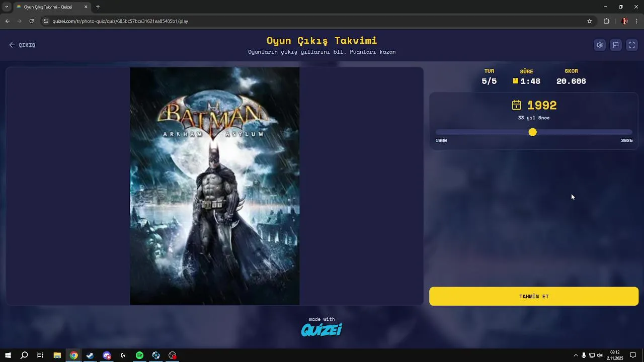The height and width of the screenshot is (362, 644).
Task: Open OBS Studio taskbar icon
Action: click(173, 355)
